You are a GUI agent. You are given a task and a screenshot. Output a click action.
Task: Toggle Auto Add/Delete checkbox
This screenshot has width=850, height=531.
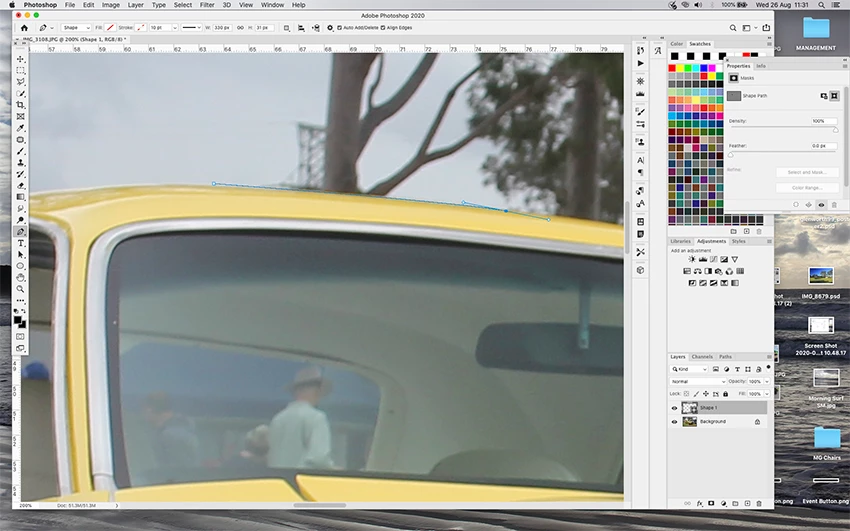click(340, 28)
